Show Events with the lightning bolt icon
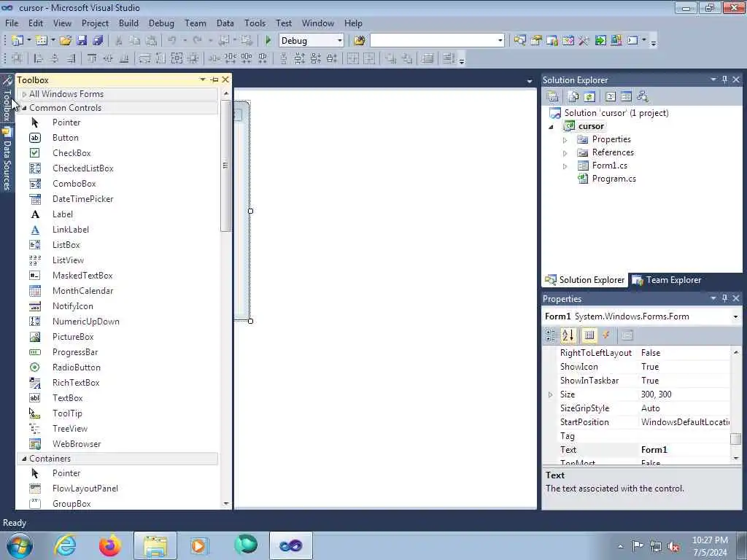Viewport: 747px width, 560px height. click(606, 335)
